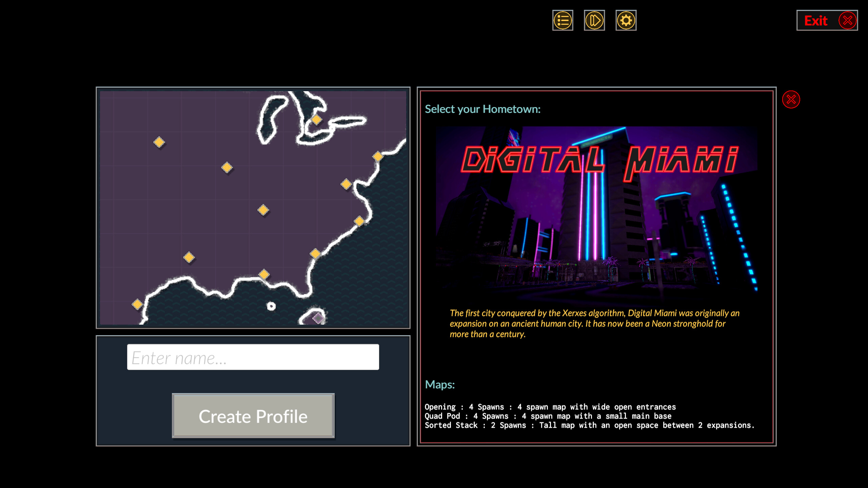Viewport: 868px width, 488px height.
Task: Click the fast-forward arrow icon
Action: click(x=594, y=21)
